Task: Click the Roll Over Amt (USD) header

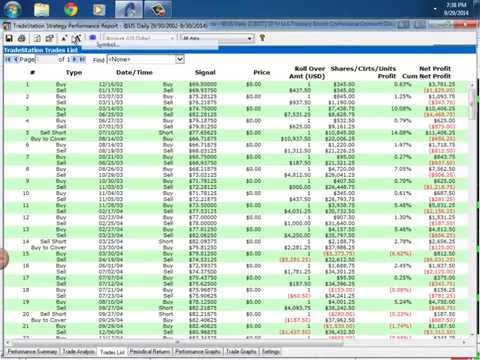Action: [308, 72]
